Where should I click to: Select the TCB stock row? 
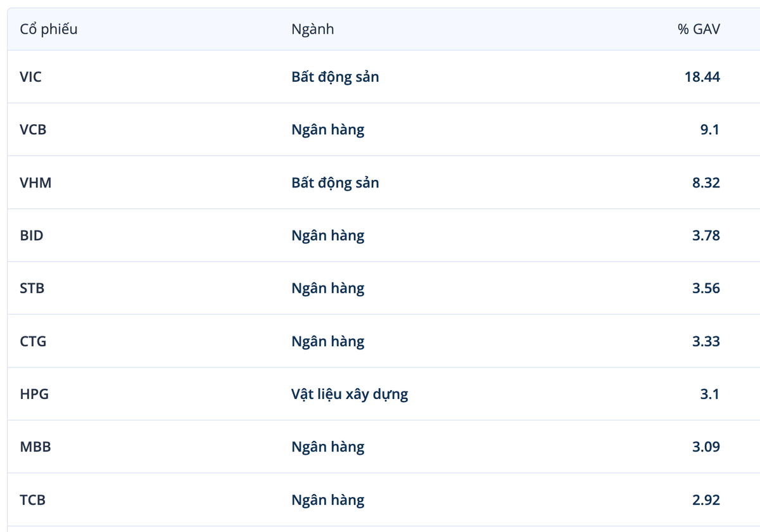pyautogui.click(x=384, y=500)
